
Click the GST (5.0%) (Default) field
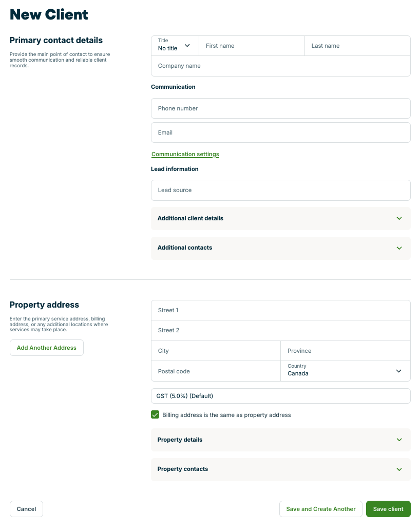280,395
